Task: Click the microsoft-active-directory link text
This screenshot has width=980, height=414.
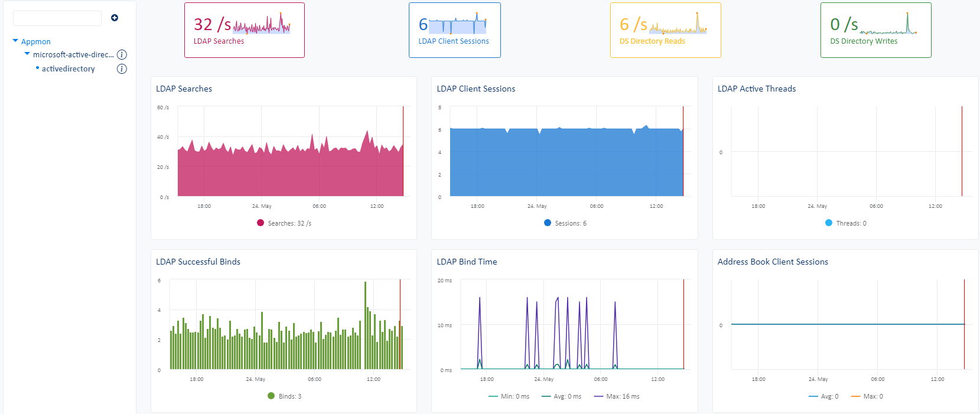Action: coord(73,55)
